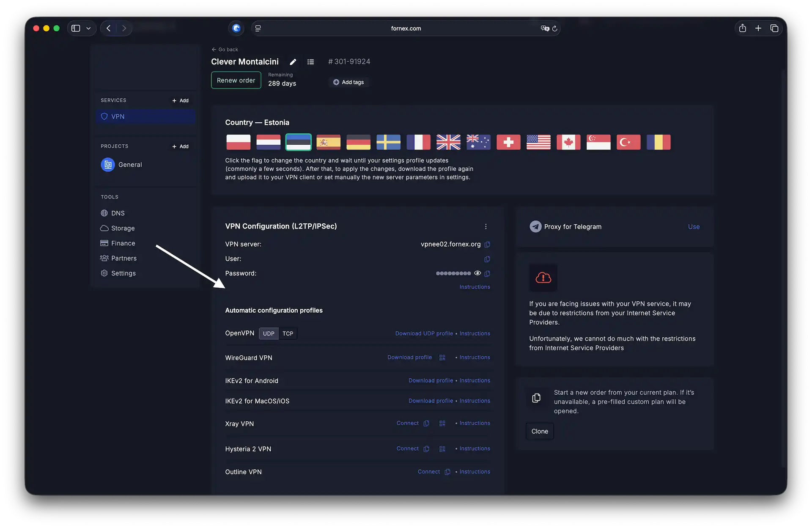Select the Canada flag

(569, 142)
